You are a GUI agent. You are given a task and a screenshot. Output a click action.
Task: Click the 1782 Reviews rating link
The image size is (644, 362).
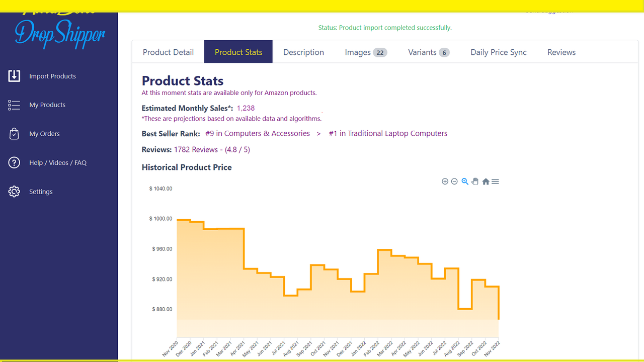[212, 149]
